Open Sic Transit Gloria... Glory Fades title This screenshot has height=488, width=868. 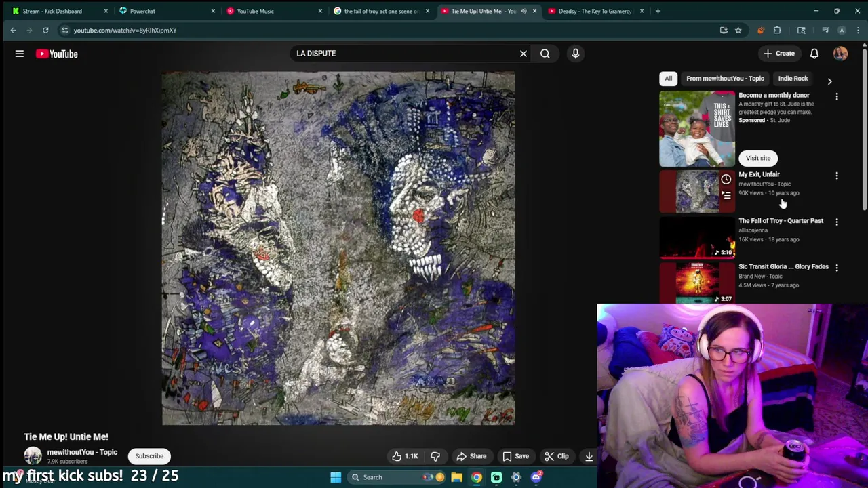783,267
